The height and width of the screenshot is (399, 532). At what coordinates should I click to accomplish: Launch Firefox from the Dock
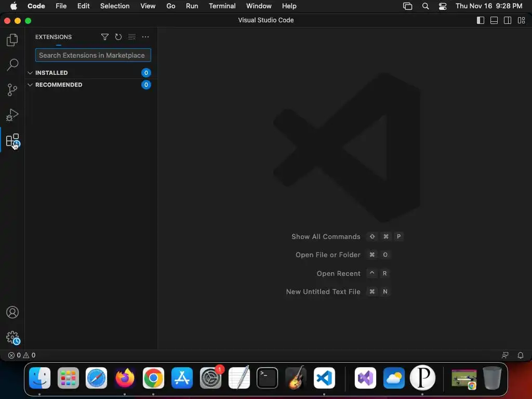pyautogui.click(x=125, y=378)
